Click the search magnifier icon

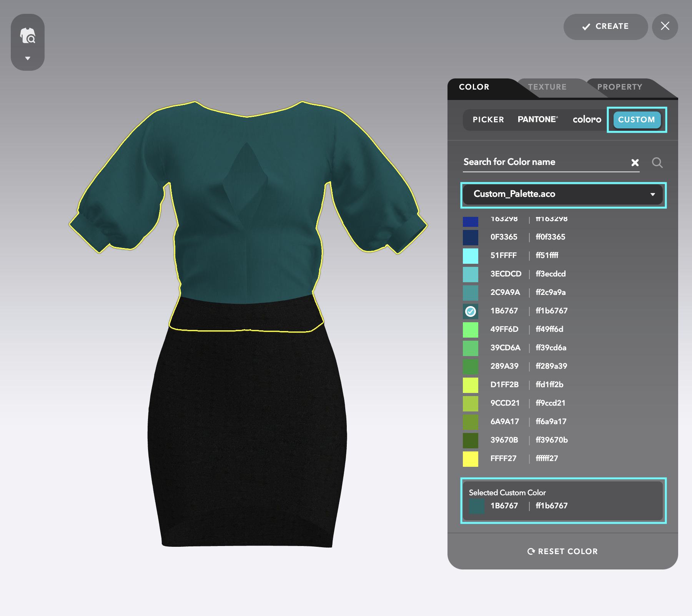pos(657,163)
